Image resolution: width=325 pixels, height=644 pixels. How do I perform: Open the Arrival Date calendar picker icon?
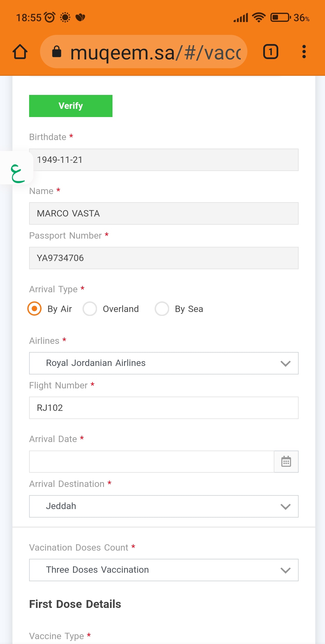[286, 461]
